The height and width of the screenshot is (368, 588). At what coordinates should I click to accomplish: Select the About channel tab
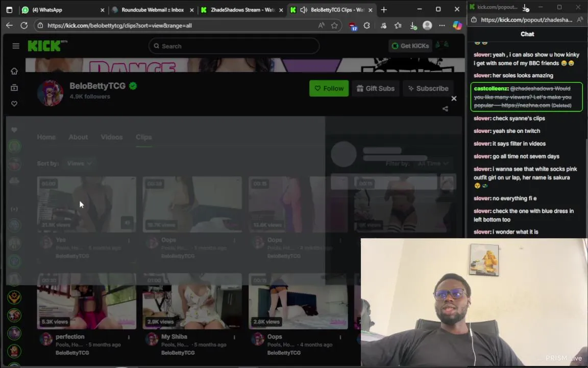tap(78, 137)
